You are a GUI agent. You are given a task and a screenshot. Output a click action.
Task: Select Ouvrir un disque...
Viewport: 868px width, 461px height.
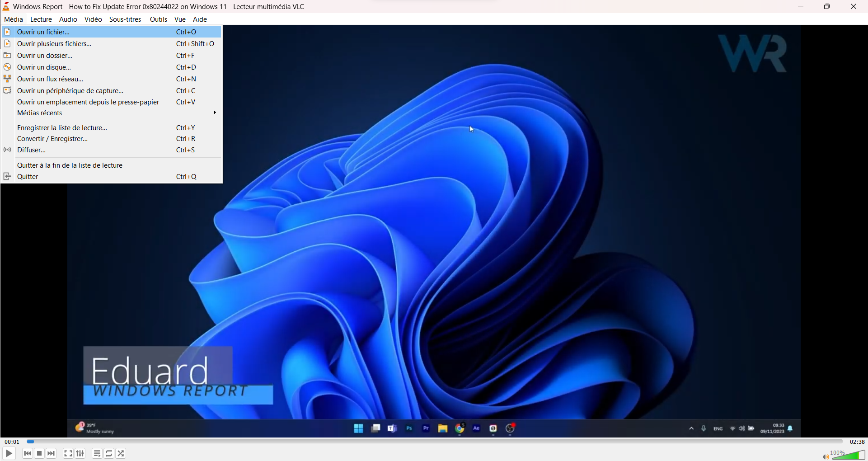[x=111, y=67]
